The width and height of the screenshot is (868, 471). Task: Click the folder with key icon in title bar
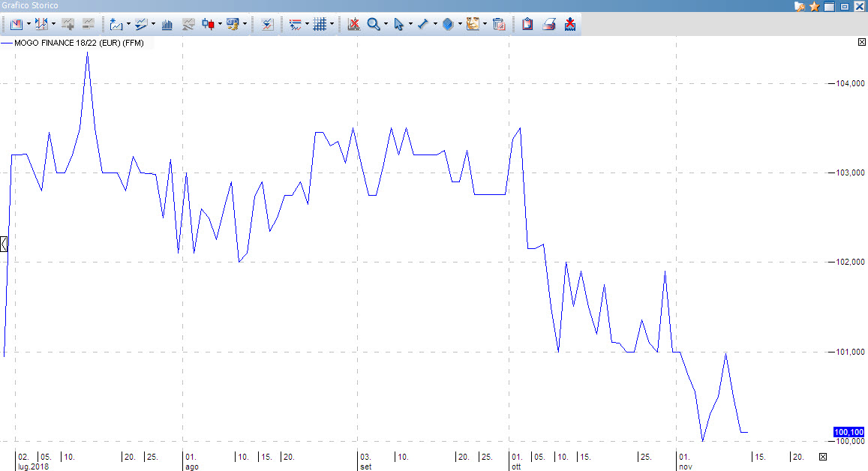coord(800,6)
